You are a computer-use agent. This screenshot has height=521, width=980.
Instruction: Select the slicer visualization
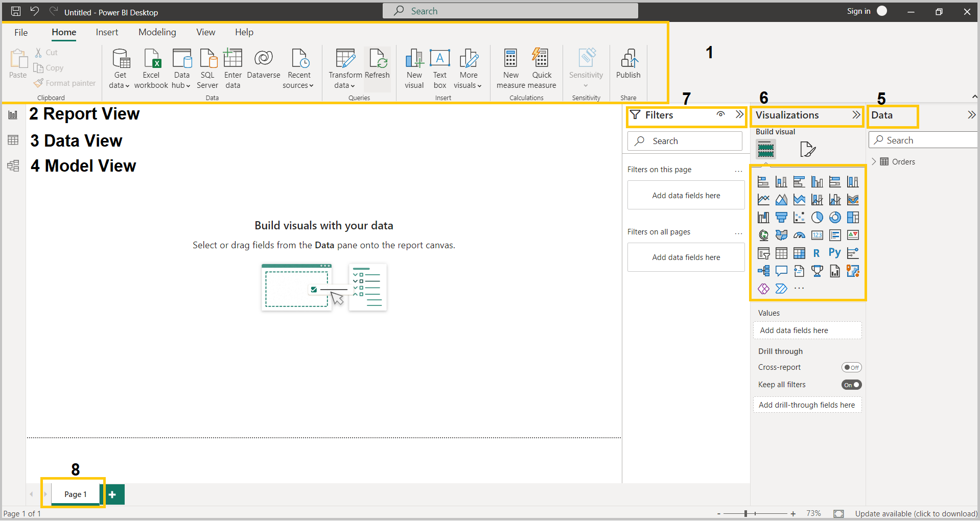(x=763, y=253)
